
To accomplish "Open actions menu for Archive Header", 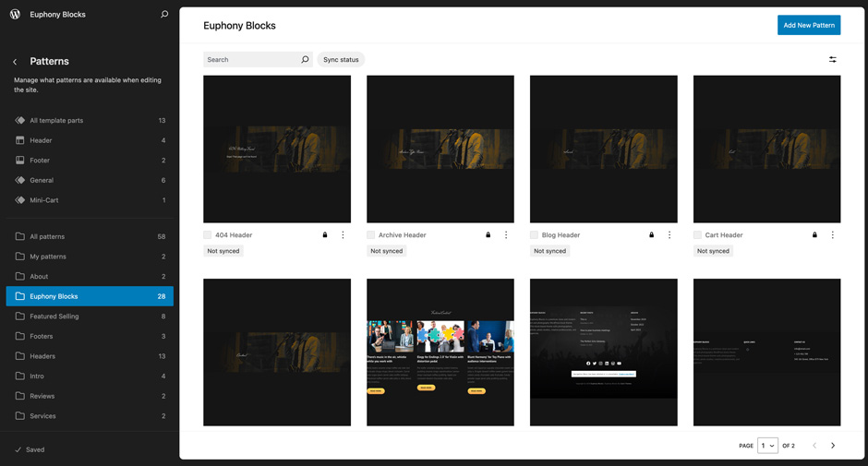I will 506,235.
